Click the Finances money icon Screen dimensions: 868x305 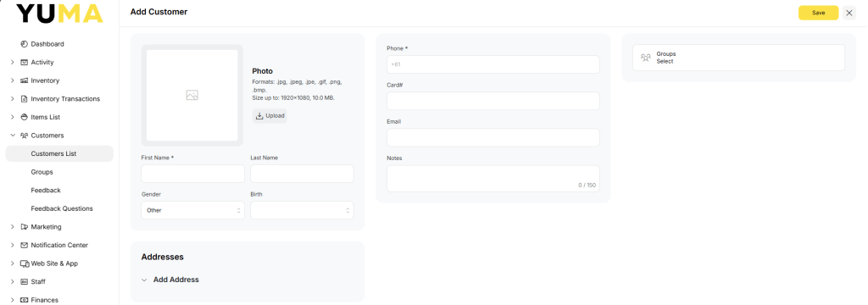[24, 300]
